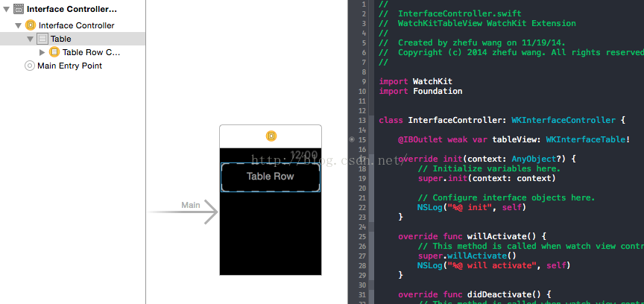644x304 pixels.
Task: Click the Created by zhefu wang comment
Action: [x=472, y=42]
